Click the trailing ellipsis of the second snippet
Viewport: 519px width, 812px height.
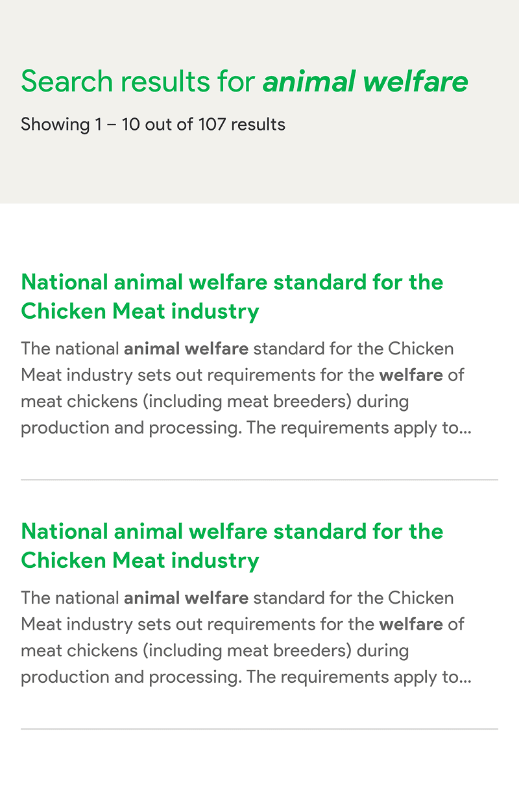pos(465,678)
